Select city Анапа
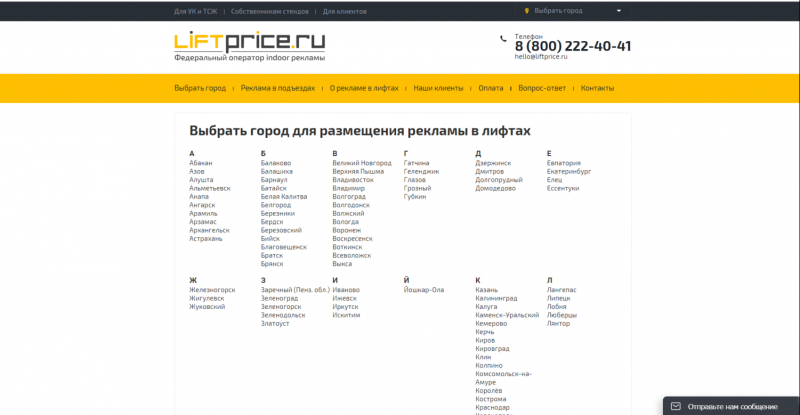Viewport: 800px width, 415px height. [x=199, y=197]
